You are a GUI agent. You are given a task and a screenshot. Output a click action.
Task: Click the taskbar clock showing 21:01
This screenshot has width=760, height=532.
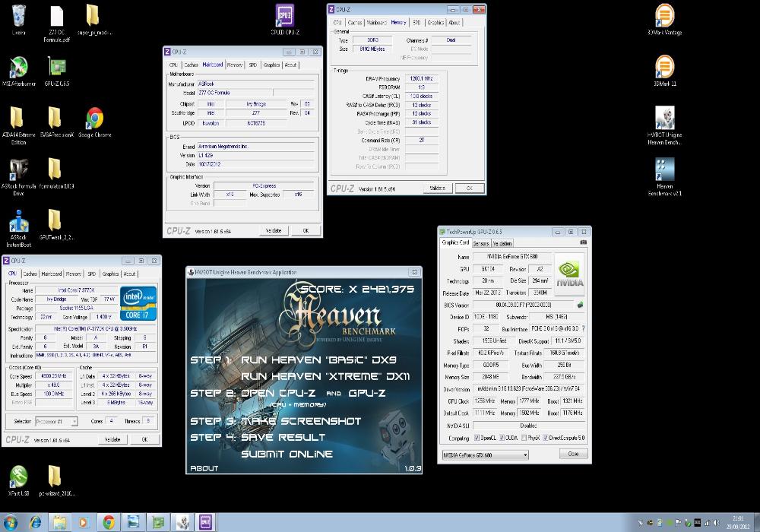point(738,522)
